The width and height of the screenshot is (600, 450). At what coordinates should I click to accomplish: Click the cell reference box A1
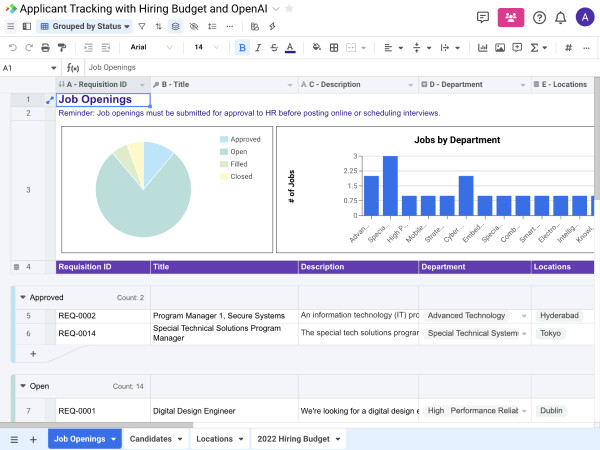pos(29,68)
